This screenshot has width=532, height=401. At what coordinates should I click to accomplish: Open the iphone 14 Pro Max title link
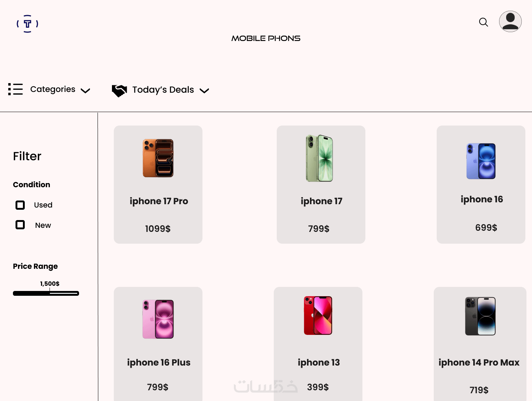coord(479,363)
